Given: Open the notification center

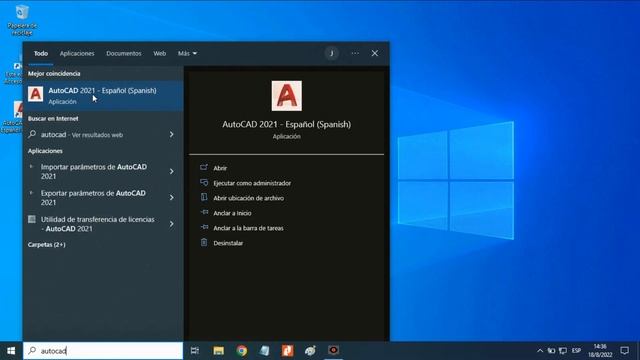Looking at the screenshot, I should pos(624,351).
